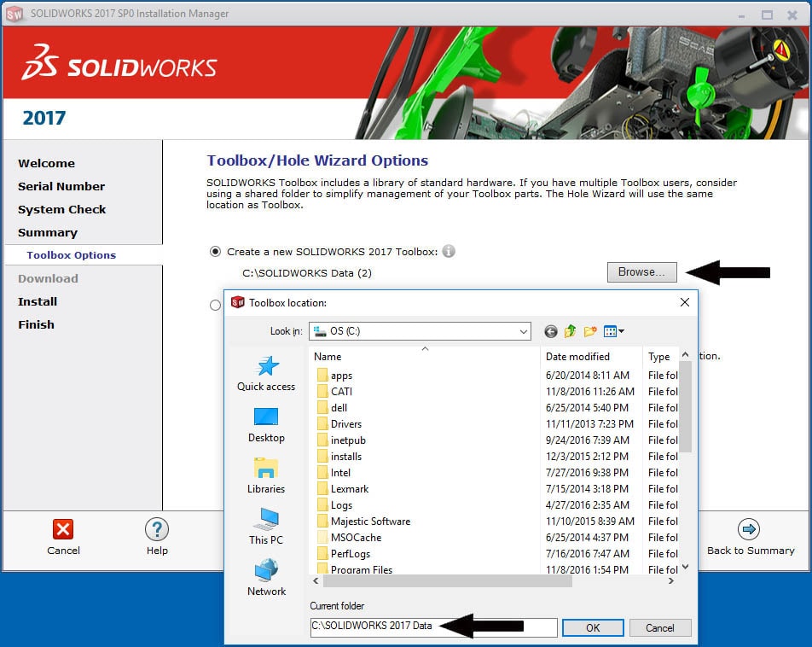Click the Type column header
This screenshot has width=812, height=647.
pyautogui.click(x=658, y=357)
